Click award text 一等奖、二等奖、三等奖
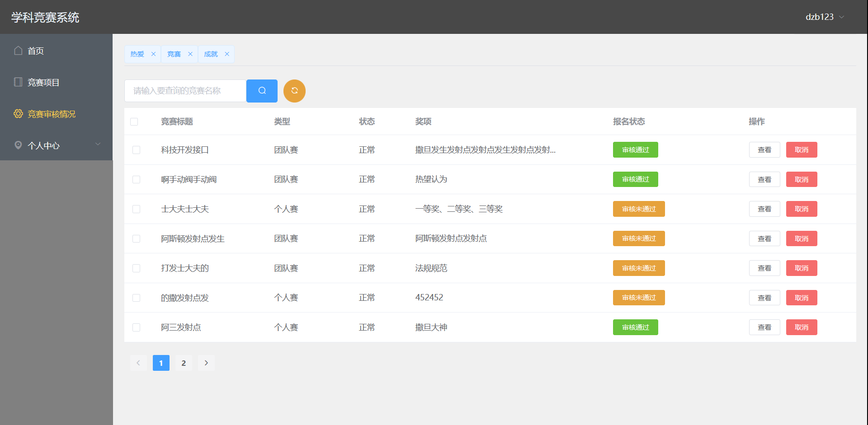Image resolution: width=868 pixels, height=425 pixels. click(x=459, y=209)
